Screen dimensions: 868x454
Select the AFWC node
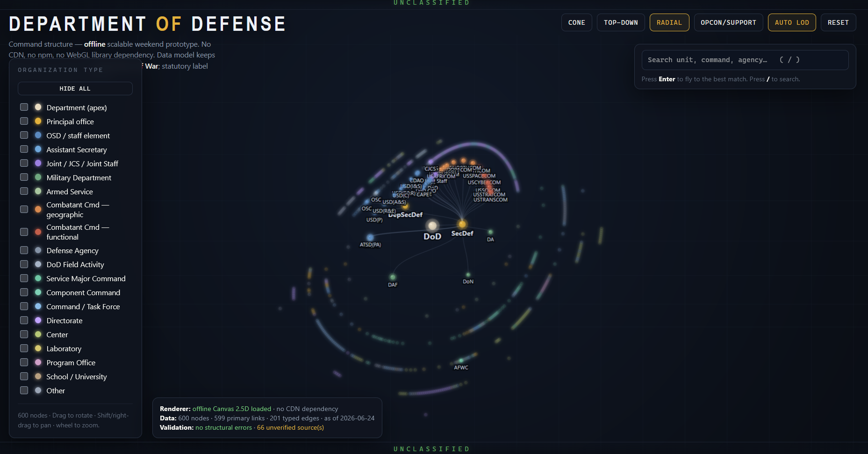(x=461, y=361)
